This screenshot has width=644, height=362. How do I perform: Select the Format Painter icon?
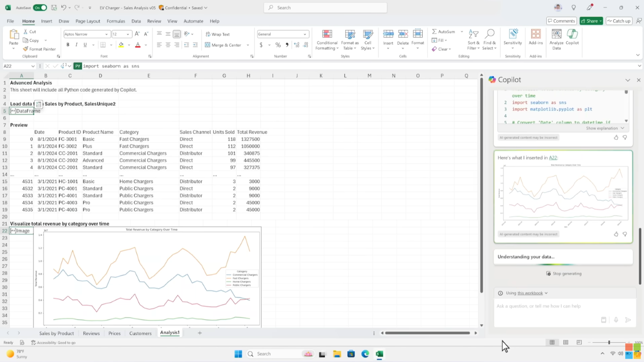pyautogui.click(x=25, y=49)
